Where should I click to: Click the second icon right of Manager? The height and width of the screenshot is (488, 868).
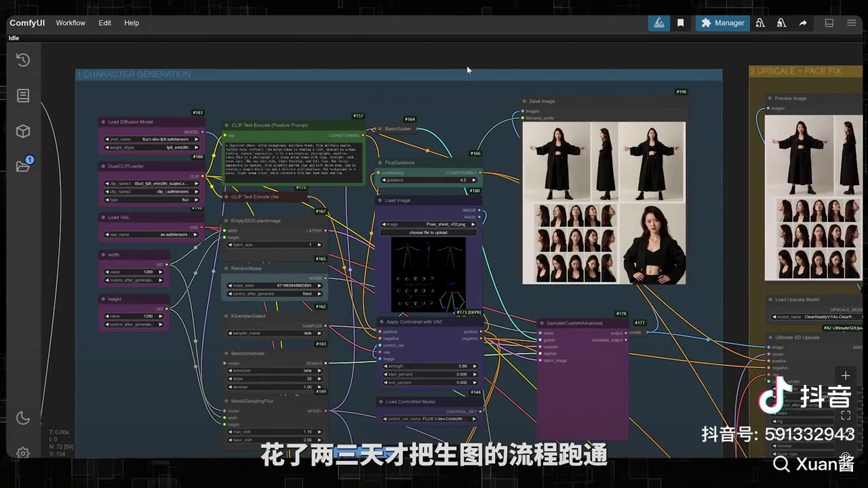pyautogui.click(x=781, y=23)
